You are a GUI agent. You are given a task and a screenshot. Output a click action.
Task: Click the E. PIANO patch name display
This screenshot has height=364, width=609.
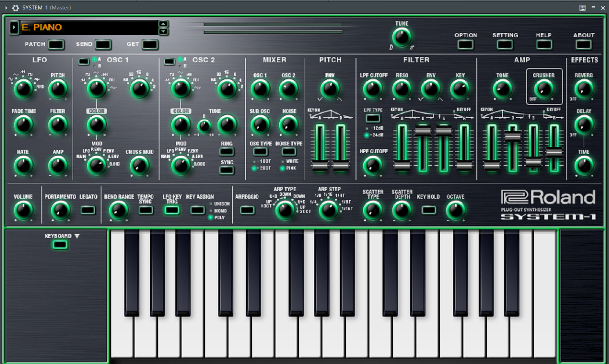[x=89, y=27]
